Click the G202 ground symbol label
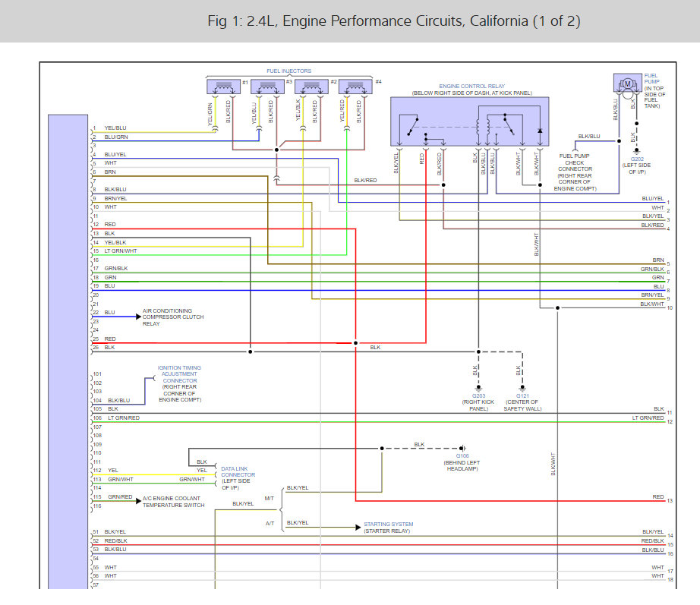 coord(636,160)
